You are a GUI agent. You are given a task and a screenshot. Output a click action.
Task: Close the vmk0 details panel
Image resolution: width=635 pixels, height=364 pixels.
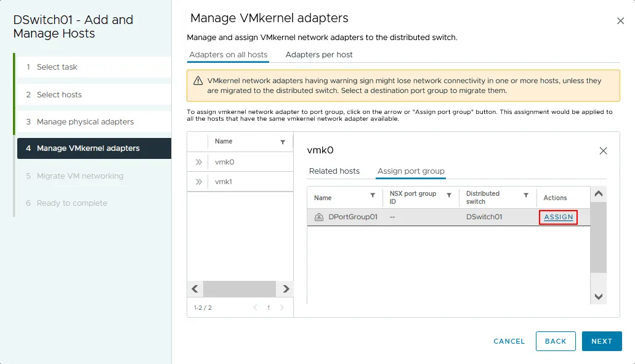pos(603,151)
